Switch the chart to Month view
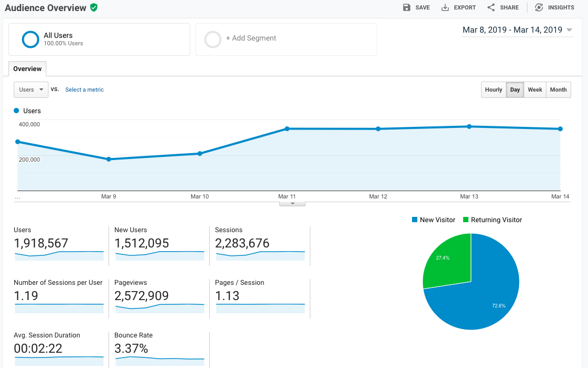The width and height of the screenshot is (588, 368). [x=558, y=90]
